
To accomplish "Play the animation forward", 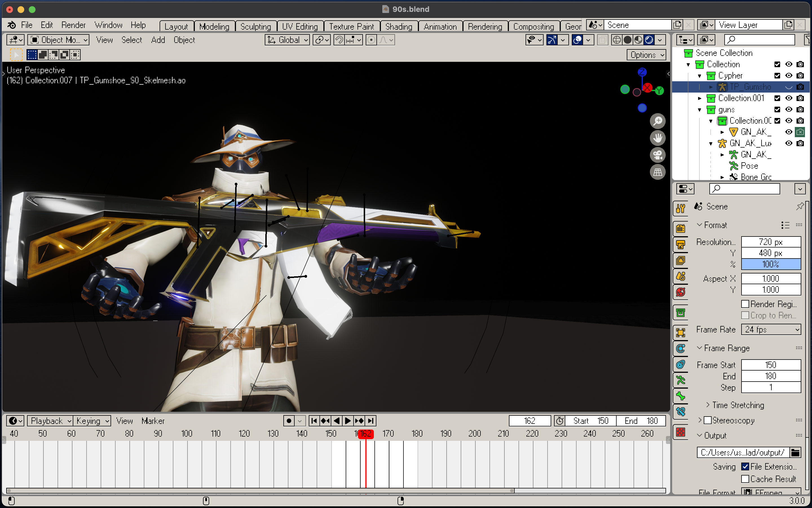I will [x=348, y=421].
